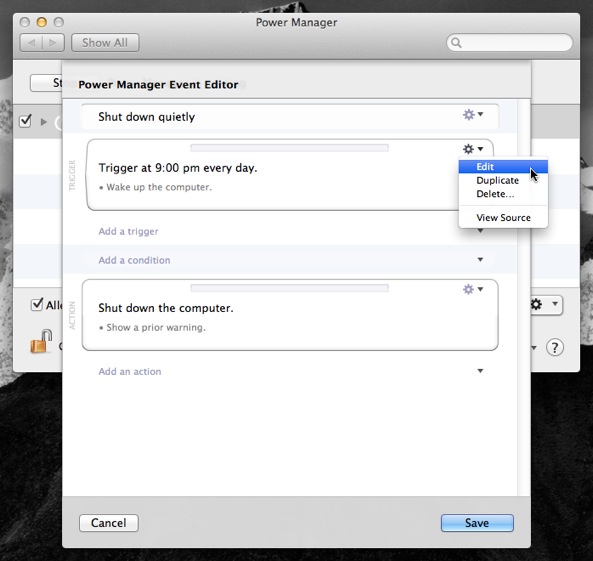
Task: Minimize the Power Manager window with yellow button
Action: (x=42, y=22)
